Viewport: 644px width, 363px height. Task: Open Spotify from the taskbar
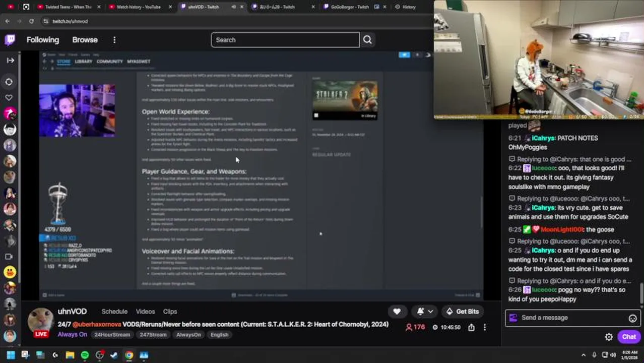click(x=85, y=355)
